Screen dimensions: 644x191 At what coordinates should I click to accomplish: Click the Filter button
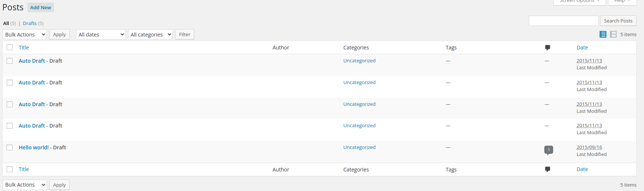pyautogui.click(x=185, y=34)
